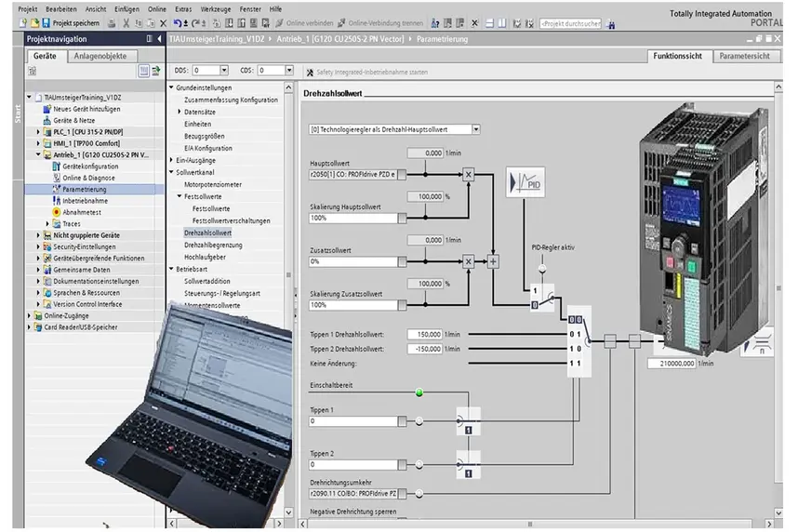Toggle the Tippen 2 signal switch

(x=467, y=463)
